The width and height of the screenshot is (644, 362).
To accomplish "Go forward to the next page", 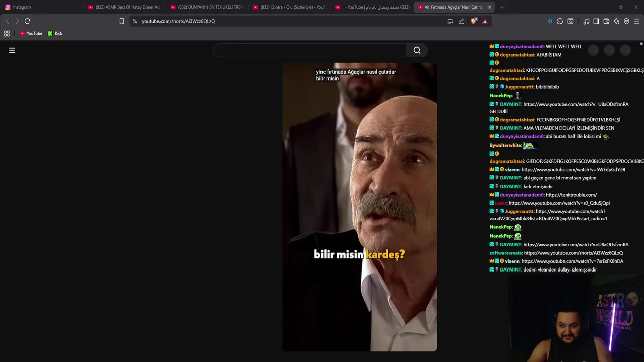I will [17, 21].
